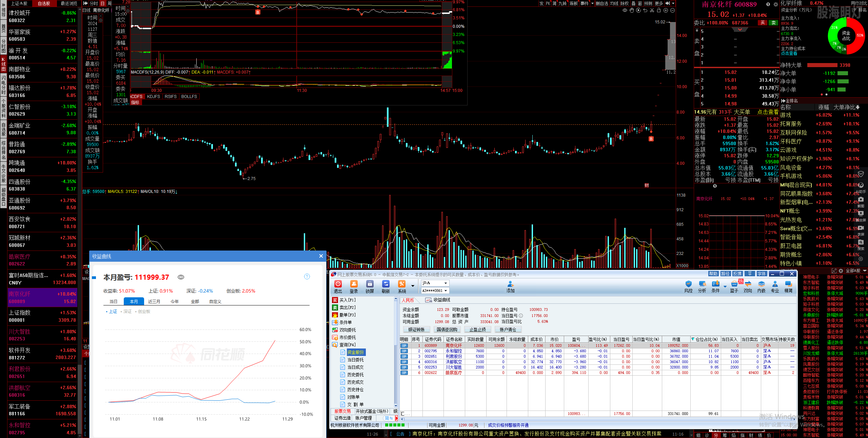Expand arrow next to 系统 toolbar icon
Image resolution: width=868 pixels, height=438 pixels.
(x=413, y=286)
